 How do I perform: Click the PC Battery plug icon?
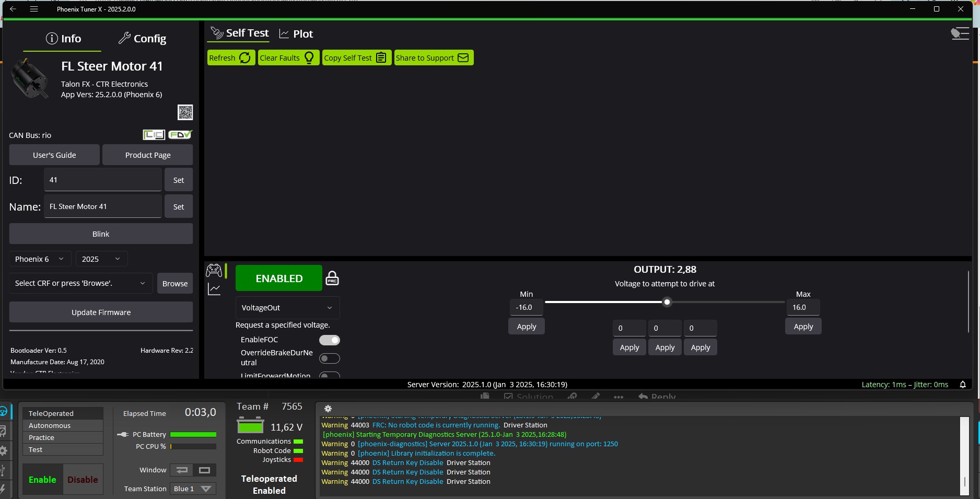tap(123, 434)
